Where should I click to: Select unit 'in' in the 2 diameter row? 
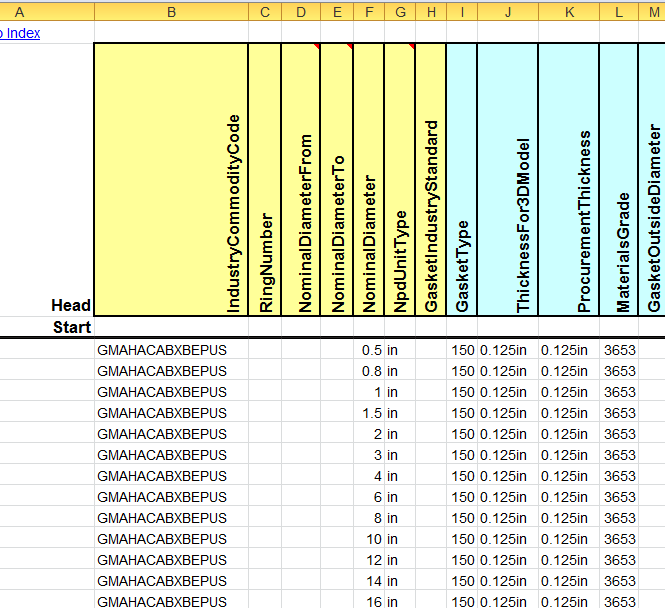[x=400, y=434]
